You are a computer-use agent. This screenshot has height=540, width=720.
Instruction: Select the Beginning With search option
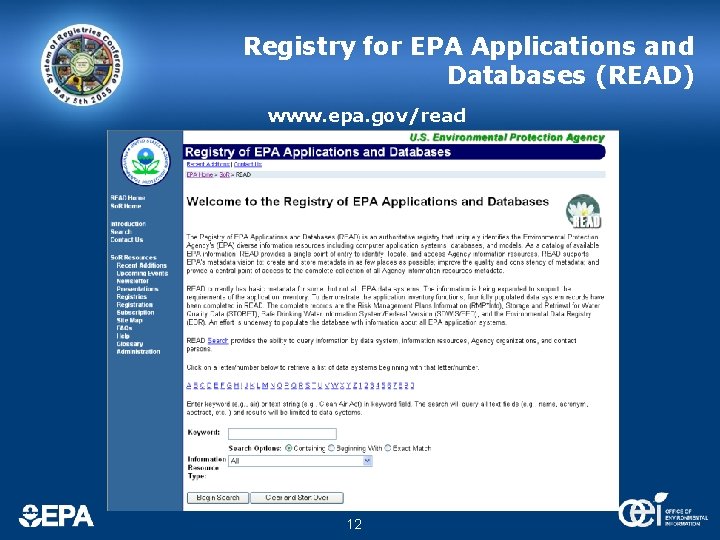tap(331, 448)
